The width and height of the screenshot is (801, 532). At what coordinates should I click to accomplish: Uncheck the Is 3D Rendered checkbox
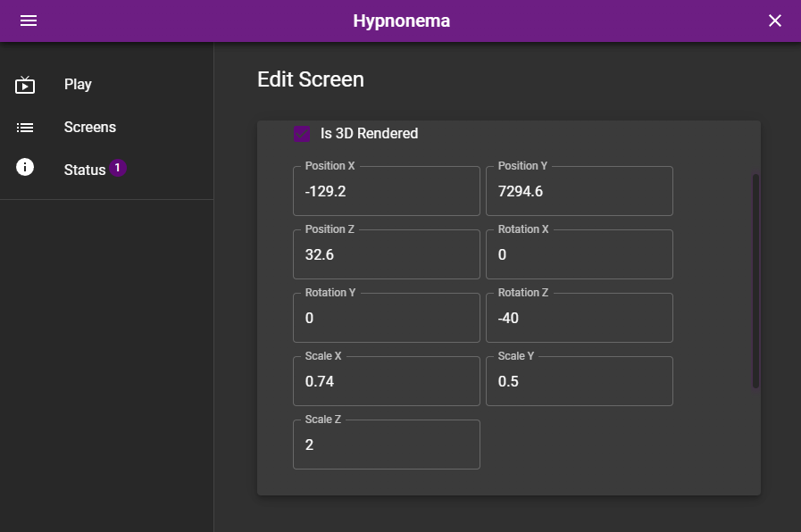[302, 134]
